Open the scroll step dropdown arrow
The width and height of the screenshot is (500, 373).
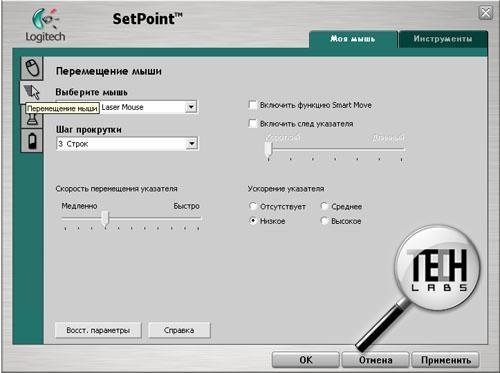coord(191,144)
